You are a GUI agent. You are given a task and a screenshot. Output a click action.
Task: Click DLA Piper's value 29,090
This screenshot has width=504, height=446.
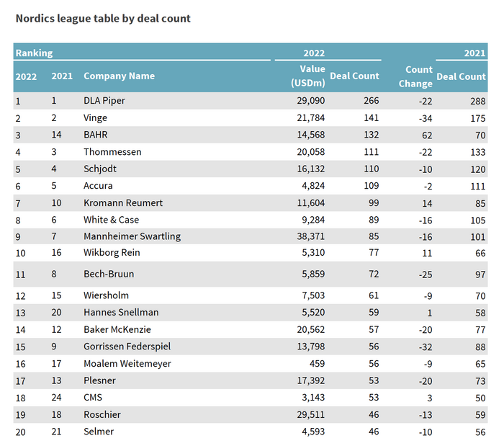click(311, 101)
